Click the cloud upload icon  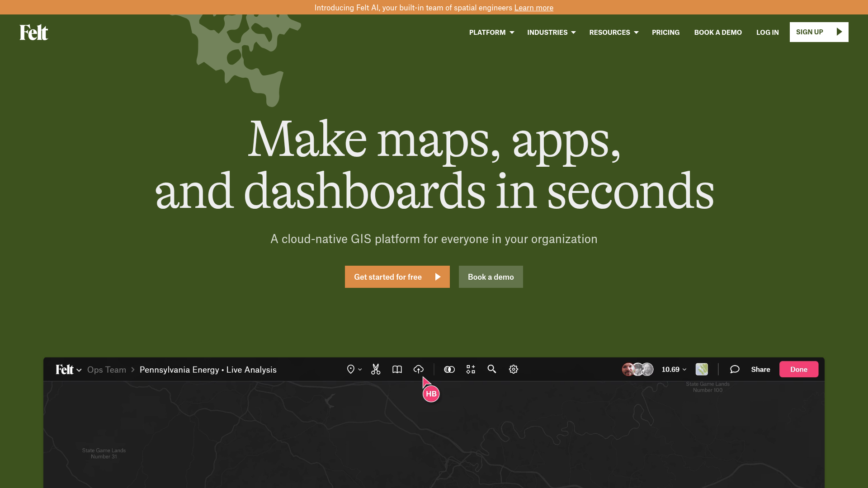(419, 370)
